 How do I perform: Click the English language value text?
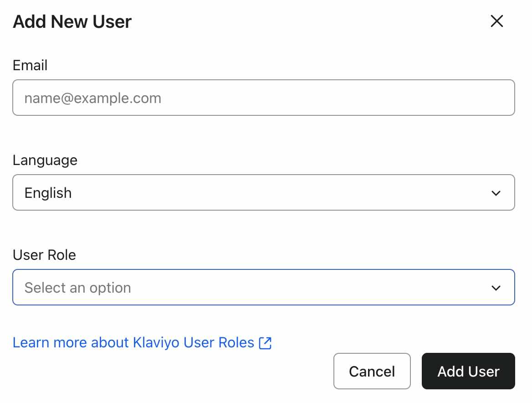[x=48, y=192]
